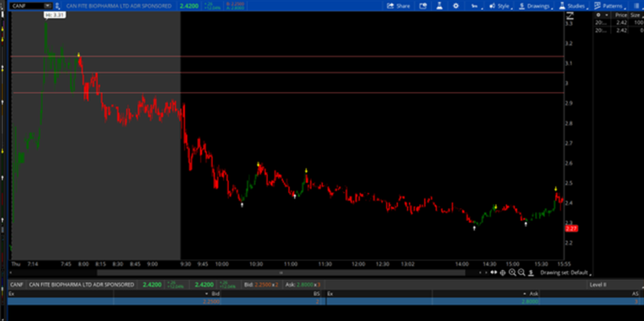Click the detach chart window icon
Viewport: 644px width, 321px height.
pyautogui.click(x=423, y=6)
